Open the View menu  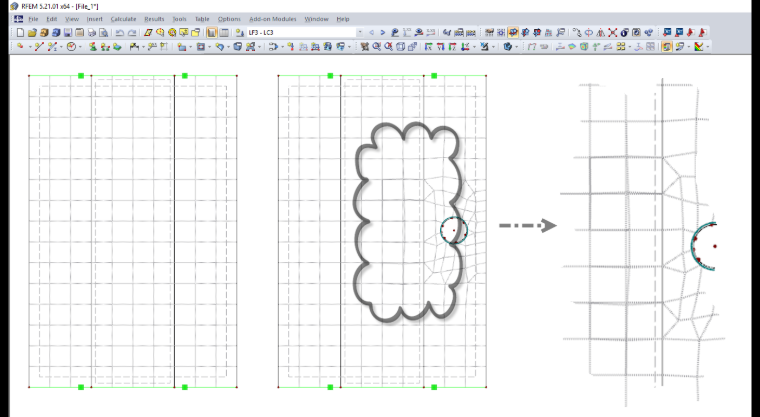tap(72, 19)
